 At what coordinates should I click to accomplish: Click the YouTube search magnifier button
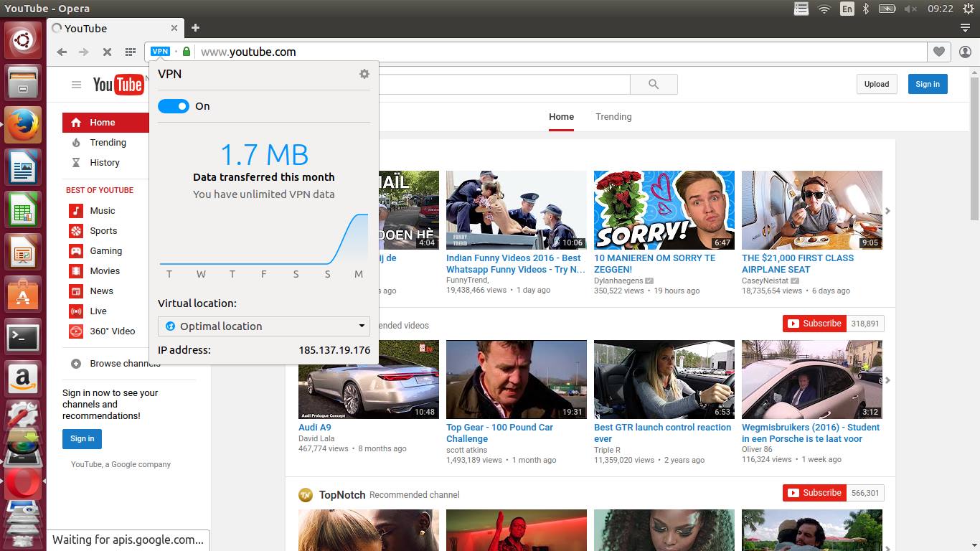(x=654, y=84)
